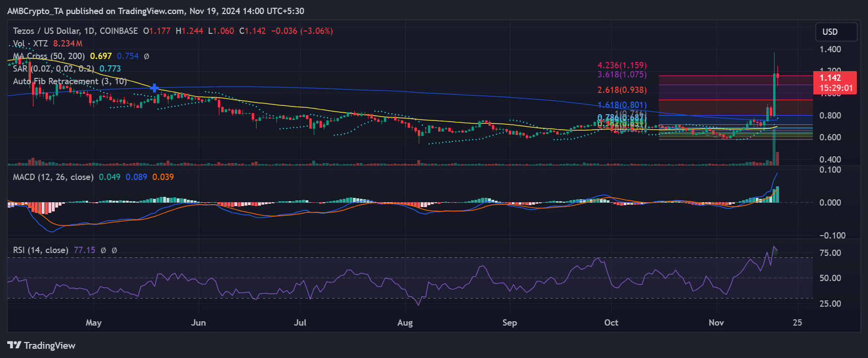Click the 3.618(1.075) Fibonacci level label

[622, 75]
